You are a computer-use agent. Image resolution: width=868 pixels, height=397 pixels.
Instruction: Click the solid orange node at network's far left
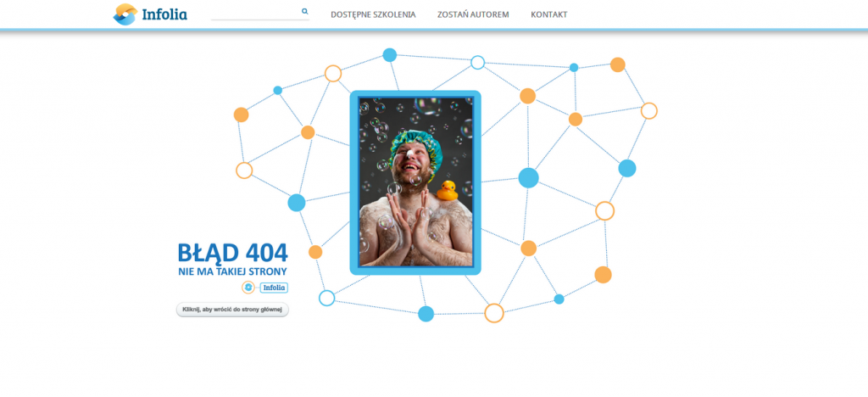241,115
